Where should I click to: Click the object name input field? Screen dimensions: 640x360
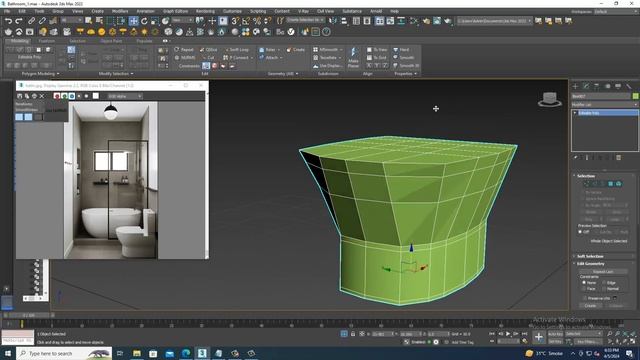pyautogui.click(x=601, y=96)
